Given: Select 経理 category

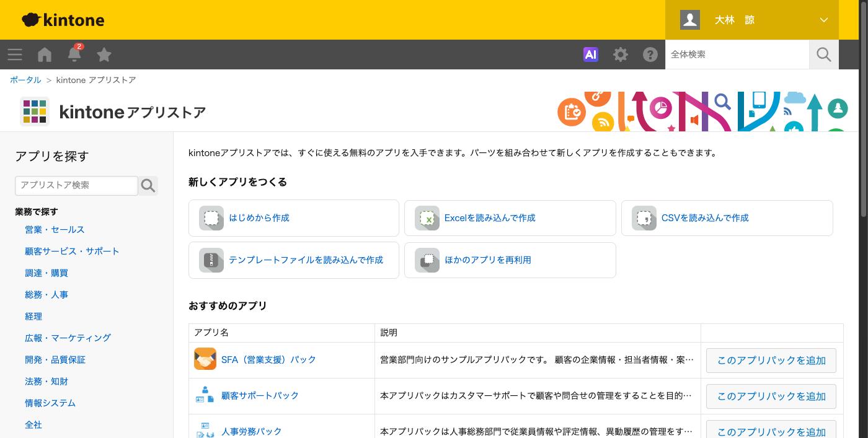Looking at the screenshot, I should coord(33,316).
